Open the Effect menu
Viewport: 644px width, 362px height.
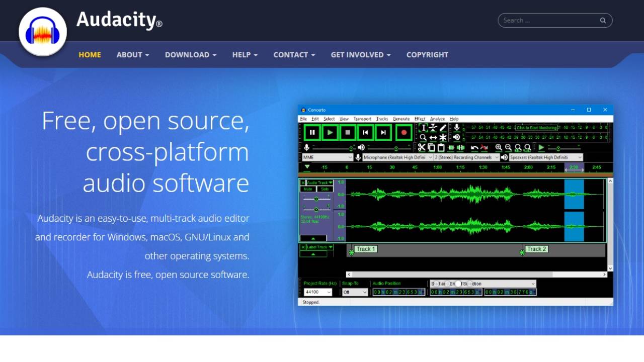[x=420, y=119]
